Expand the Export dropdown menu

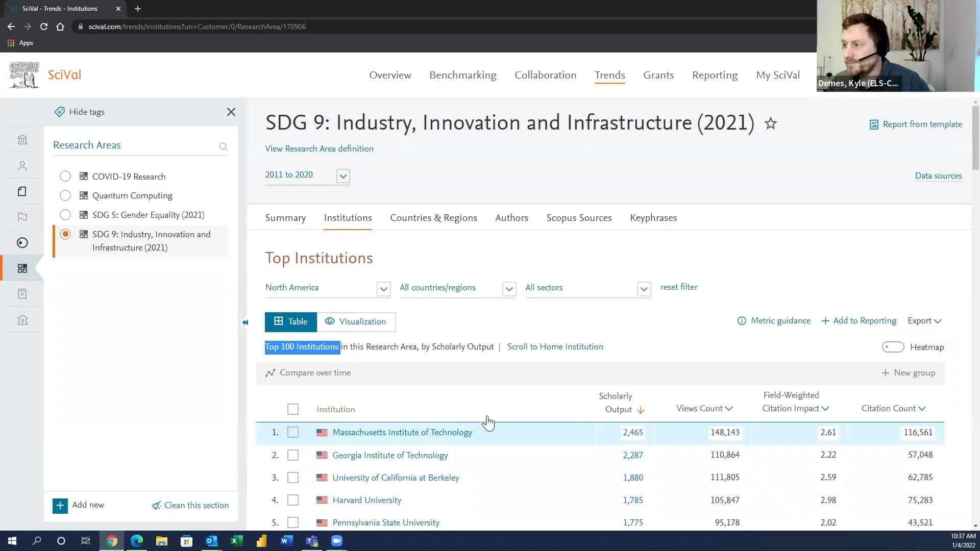point(924,321)
